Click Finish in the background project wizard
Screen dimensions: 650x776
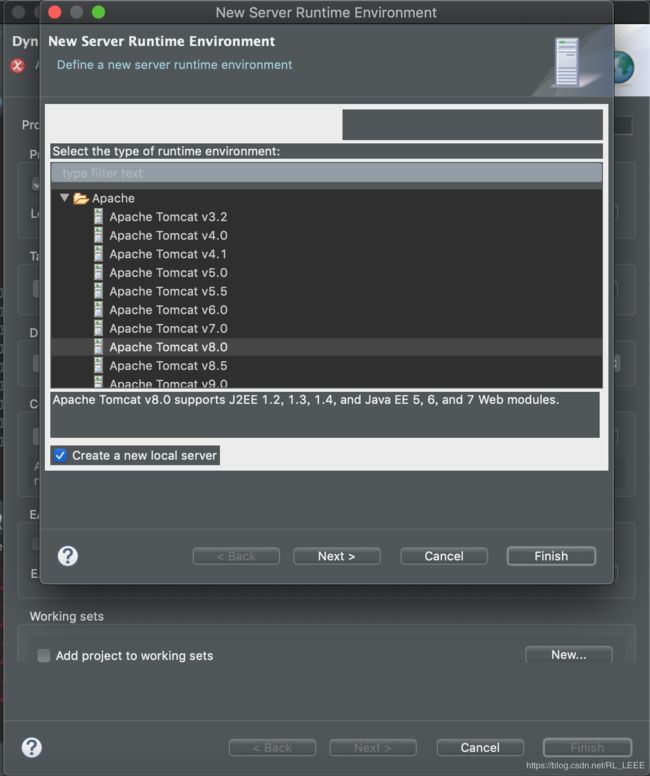[x=587, y=747]
